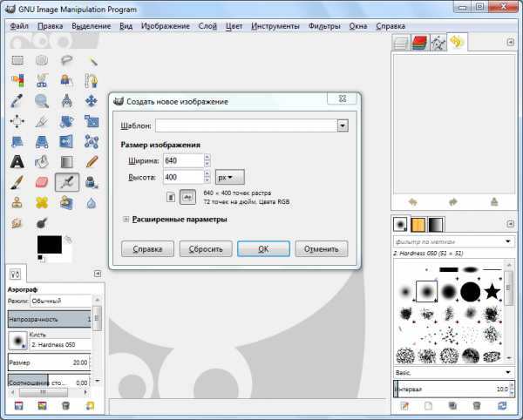Screen dimensions: 523x420
Task: Select the Ink tool
Action: coord(92,182)
